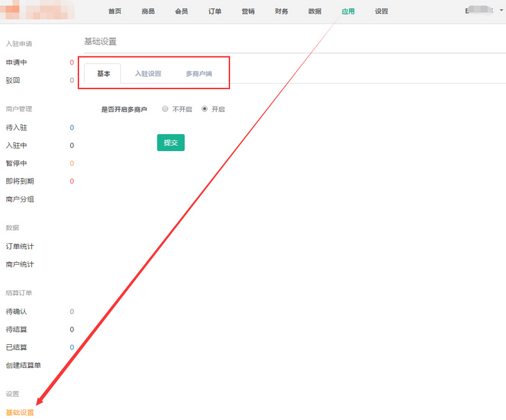Viewport: 506px width, 420px height.
Task: Open 申请中 in the sidebar
Action: [x=16, y=63]
